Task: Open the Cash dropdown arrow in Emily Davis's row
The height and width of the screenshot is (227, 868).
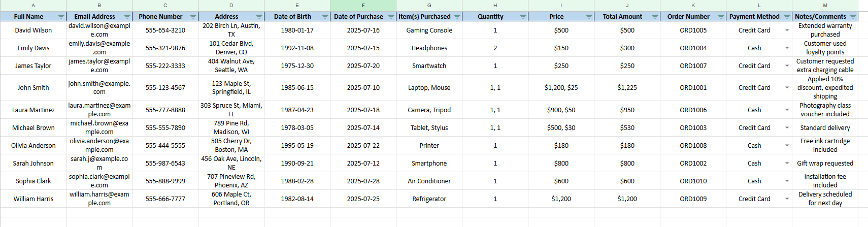Action: (x=787, y=48)
